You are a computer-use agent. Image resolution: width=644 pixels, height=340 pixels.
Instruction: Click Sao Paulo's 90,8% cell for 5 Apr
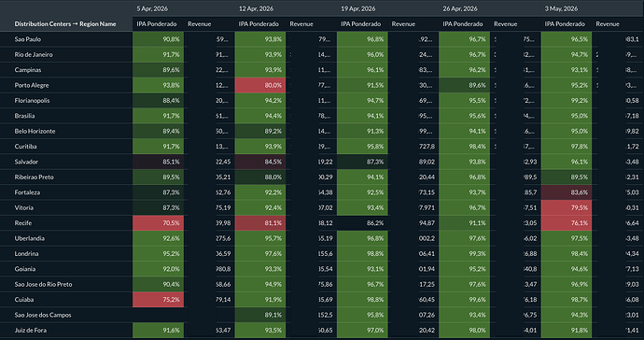coord(158,39)
